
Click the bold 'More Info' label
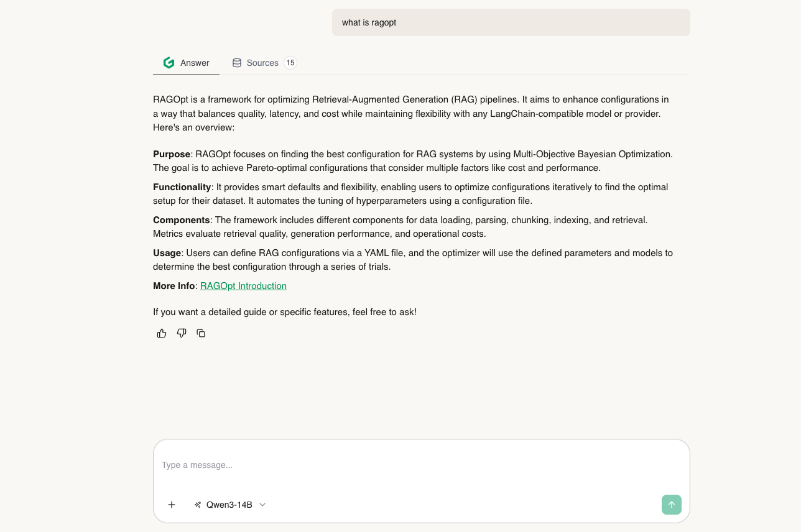pyautogui.click(x=174, y=286)
